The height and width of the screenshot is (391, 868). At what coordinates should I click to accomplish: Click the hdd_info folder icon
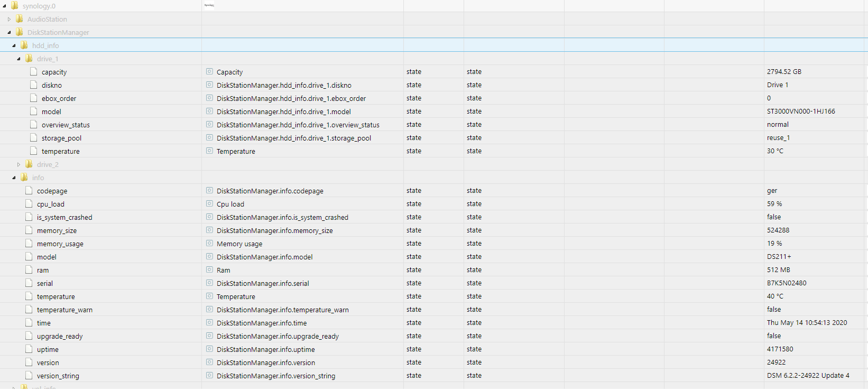[24, 45]
